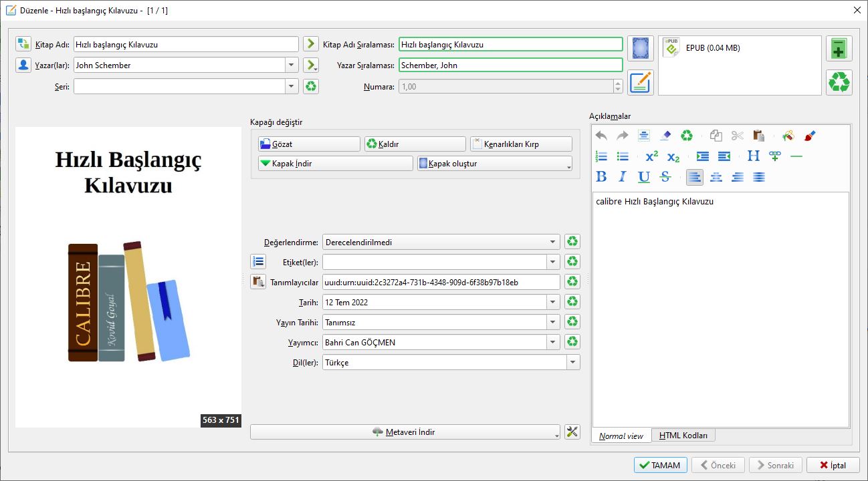
Task: Click the book cover thumbnail
Action: pos(128,277)
